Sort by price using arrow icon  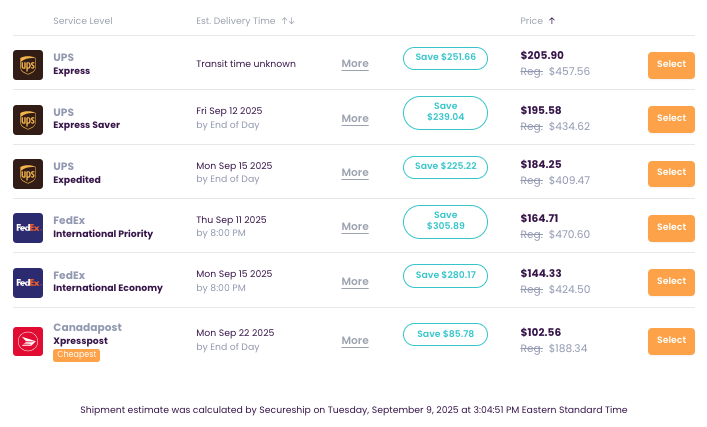pyautogui.click(x=552, y=20)
